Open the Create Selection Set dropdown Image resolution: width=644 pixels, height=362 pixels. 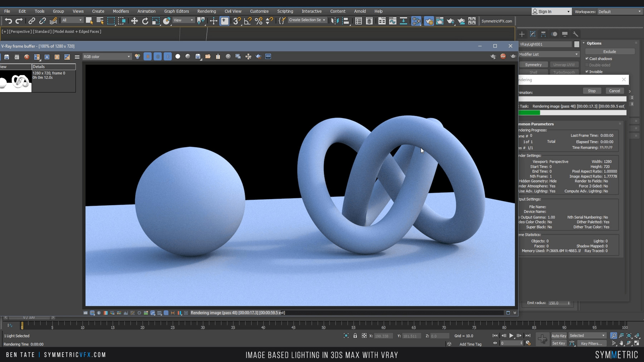[x=307, y=20]
